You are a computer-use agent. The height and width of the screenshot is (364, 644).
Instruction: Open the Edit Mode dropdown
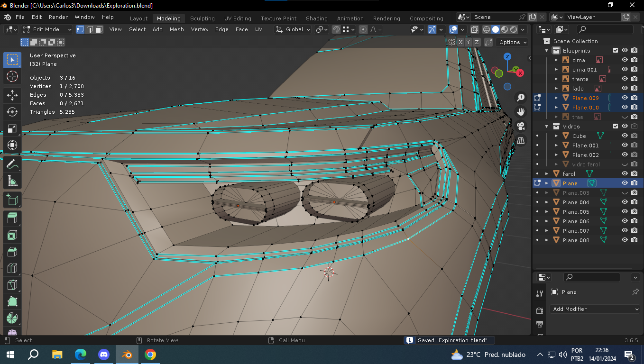(x=47, y=29)
